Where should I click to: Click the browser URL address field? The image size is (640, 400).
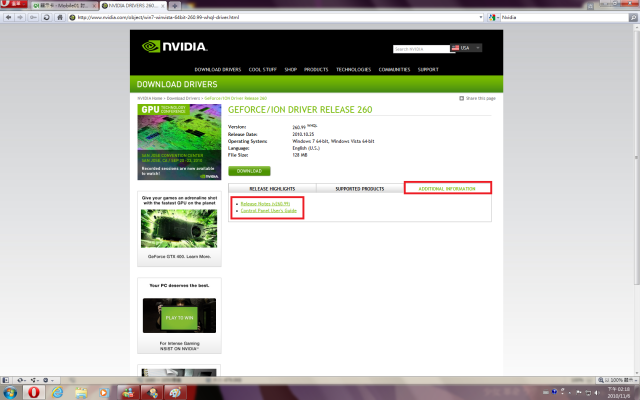point(276,18)
